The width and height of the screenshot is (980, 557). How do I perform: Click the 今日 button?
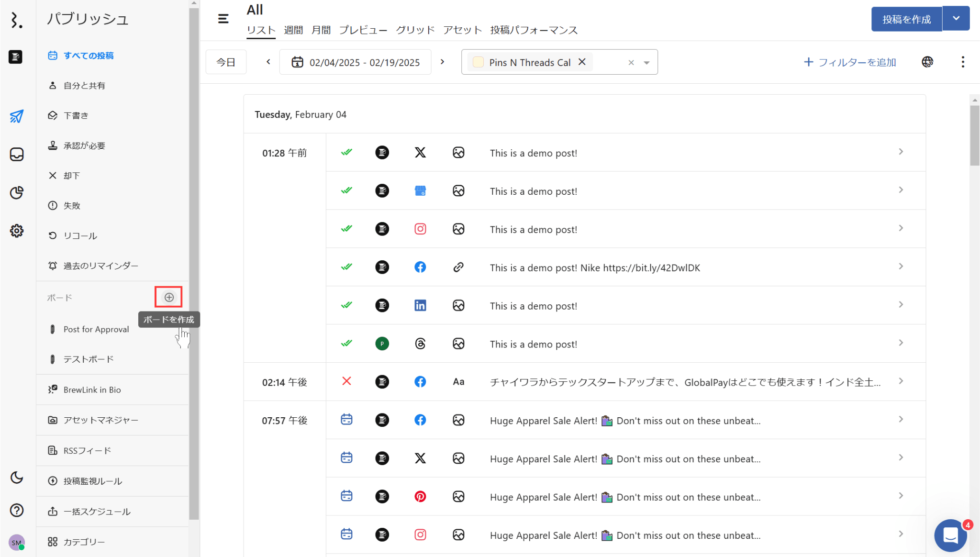(x=226, y=62)
